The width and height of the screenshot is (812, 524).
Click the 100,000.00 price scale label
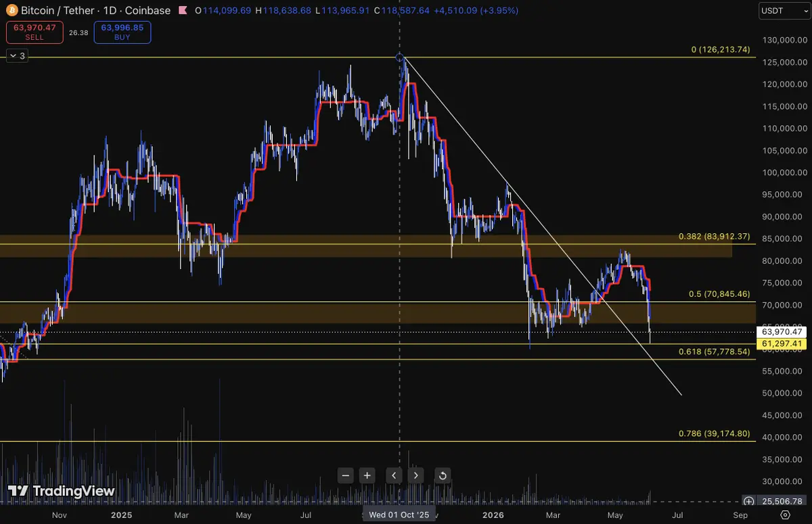click(x=784, y=172)
